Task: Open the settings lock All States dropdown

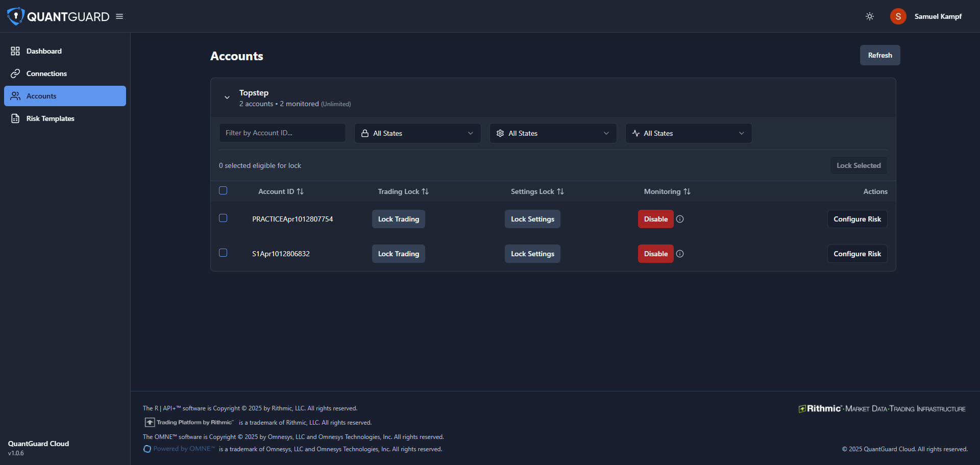Action: (x=553, y=133)
